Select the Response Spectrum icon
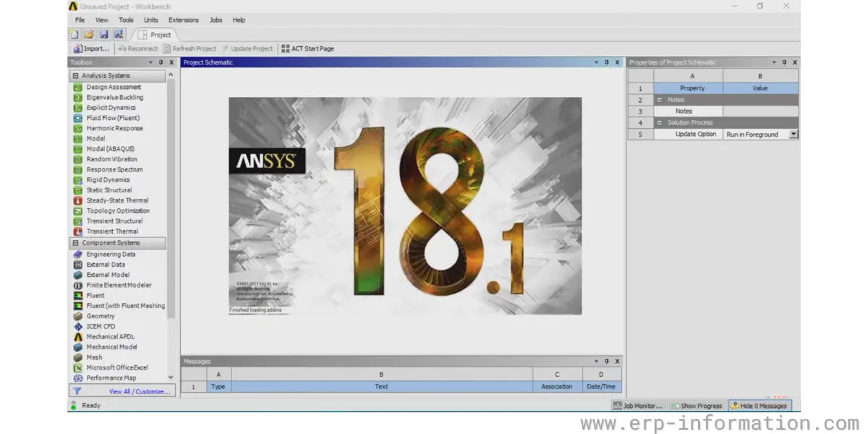Image resolution: width=868 pixels, height=434 pixels. [78, 169]
